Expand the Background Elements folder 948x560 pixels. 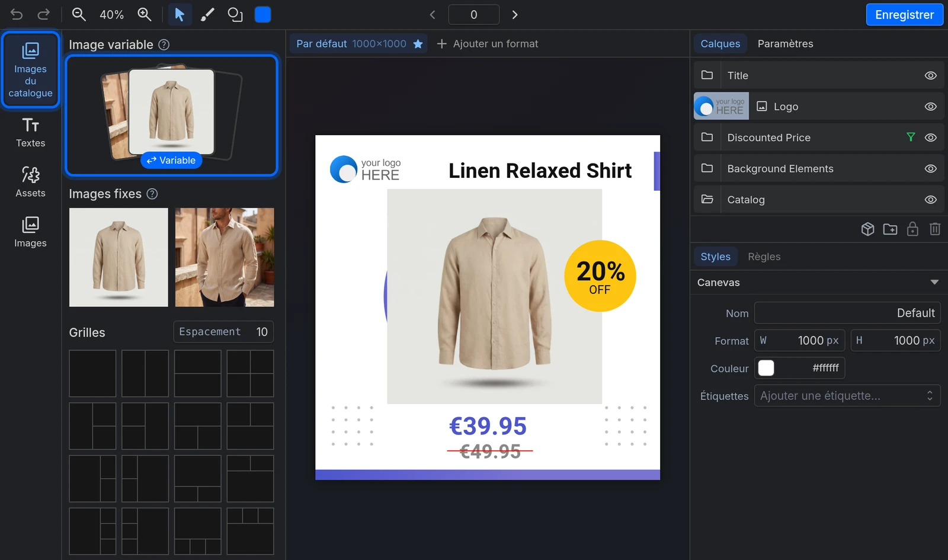707,168
